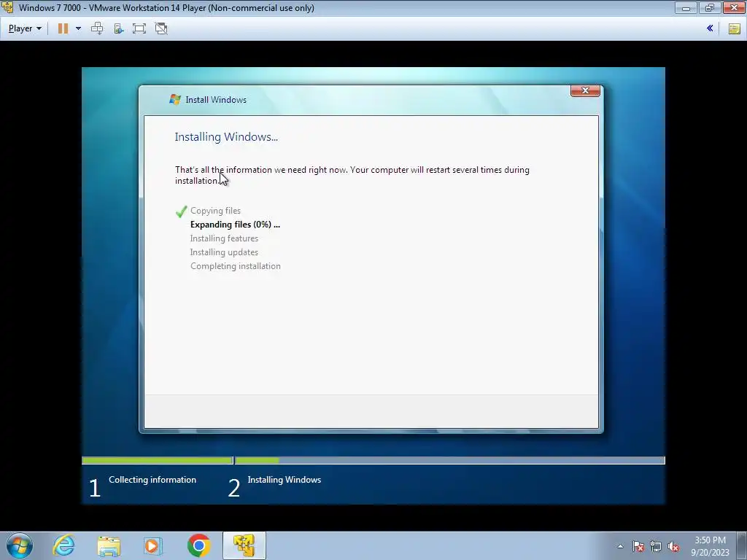
Task: Click the 'Collecting information' stage label
Action: click(152, 480)
